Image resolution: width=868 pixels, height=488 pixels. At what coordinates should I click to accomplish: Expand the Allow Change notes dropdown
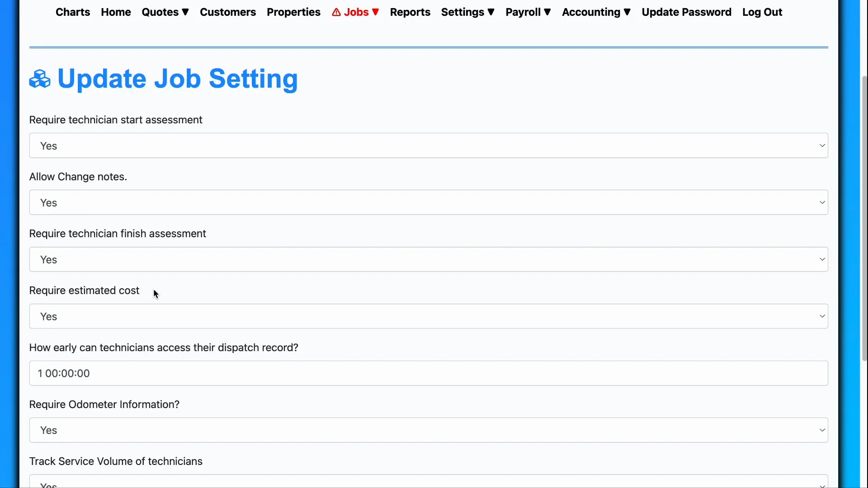(428, 202)
